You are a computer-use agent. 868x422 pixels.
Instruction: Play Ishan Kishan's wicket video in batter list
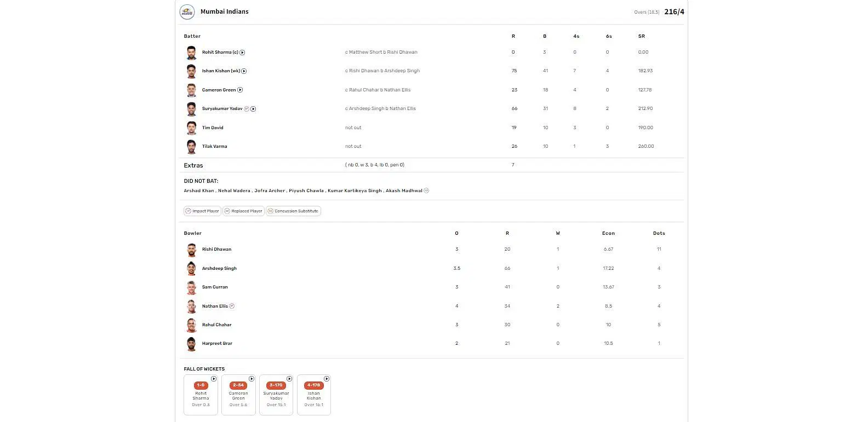(x=244, y=71)
